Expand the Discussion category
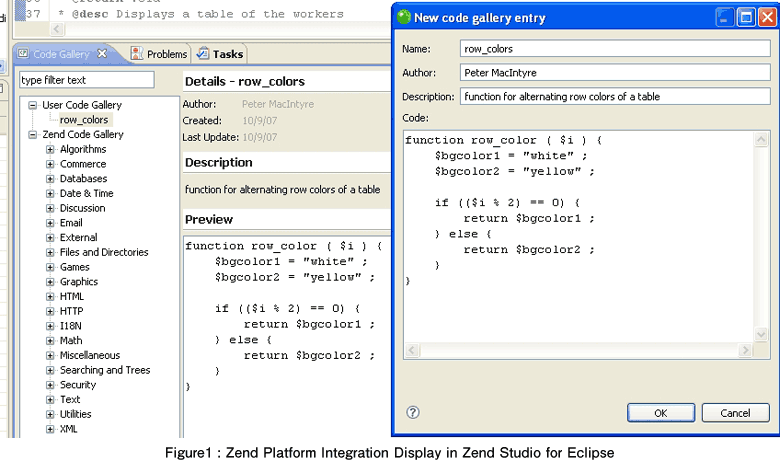 click(x=50, y=208)
